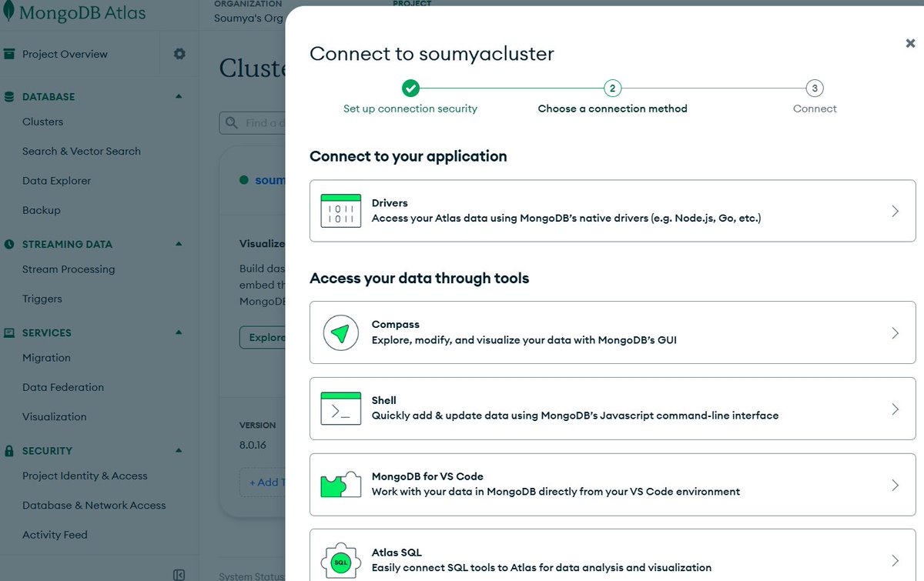Click the VS Code puzzle icon

pos(341,485)
